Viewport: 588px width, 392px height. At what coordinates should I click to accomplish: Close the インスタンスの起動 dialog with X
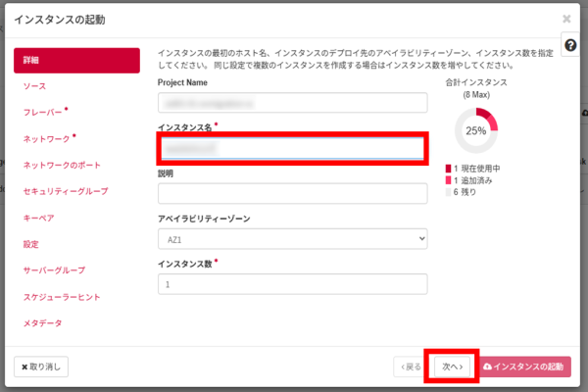point(566,19)
